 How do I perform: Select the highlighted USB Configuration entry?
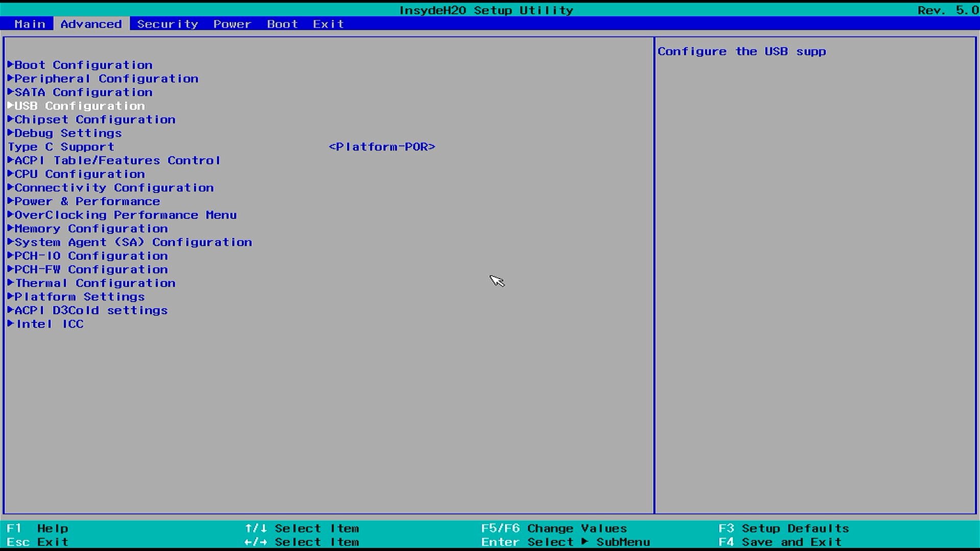tap(80, 106)
